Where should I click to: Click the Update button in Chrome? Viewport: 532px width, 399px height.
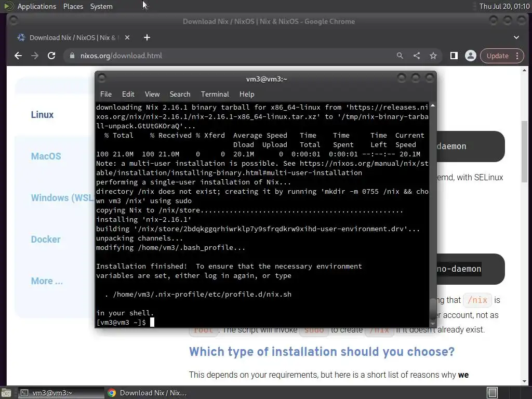[497, 56]
